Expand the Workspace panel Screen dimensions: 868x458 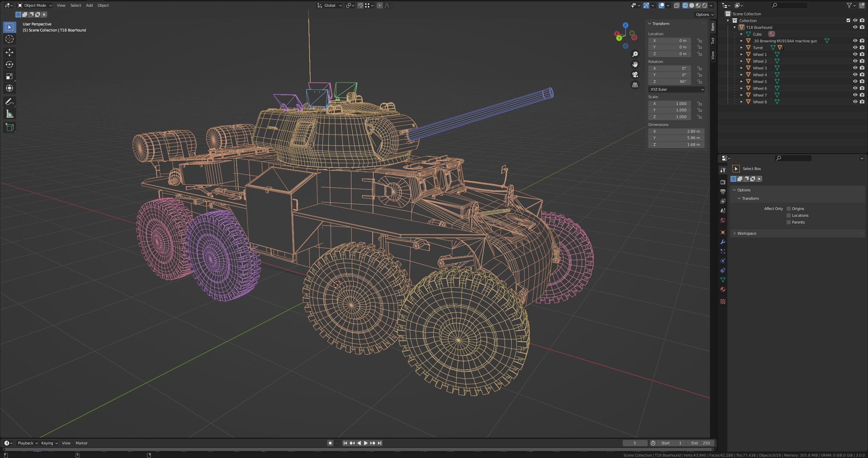747,233
